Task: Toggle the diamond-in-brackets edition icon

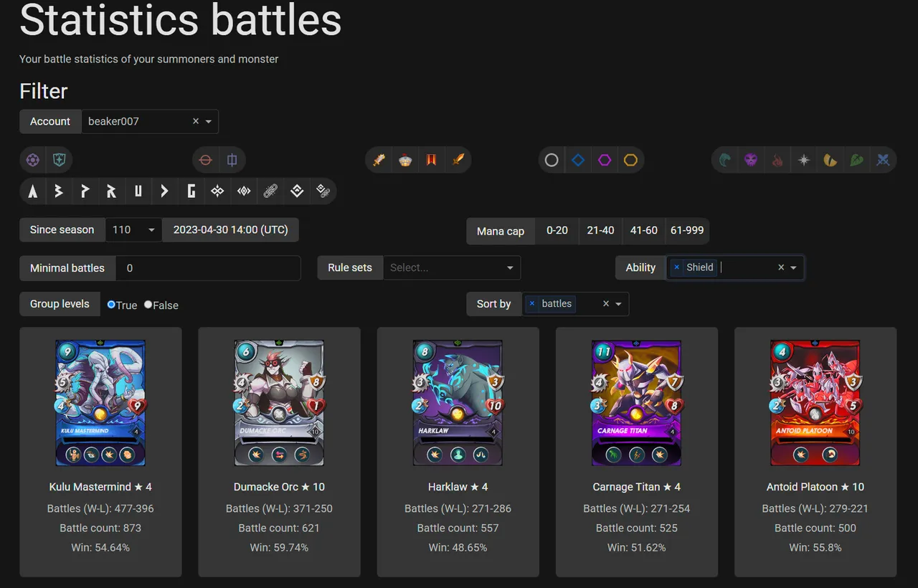Action: pos(244,191)
